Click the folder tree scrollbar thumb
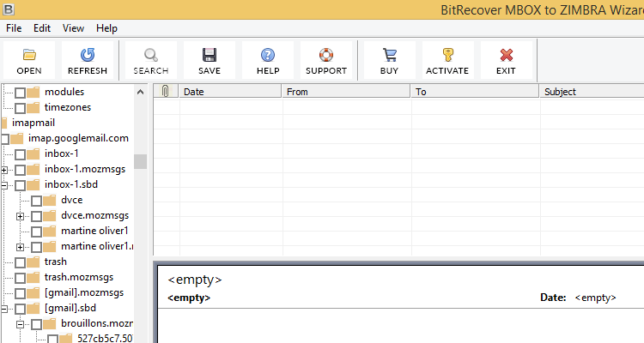 coord(141,162)
